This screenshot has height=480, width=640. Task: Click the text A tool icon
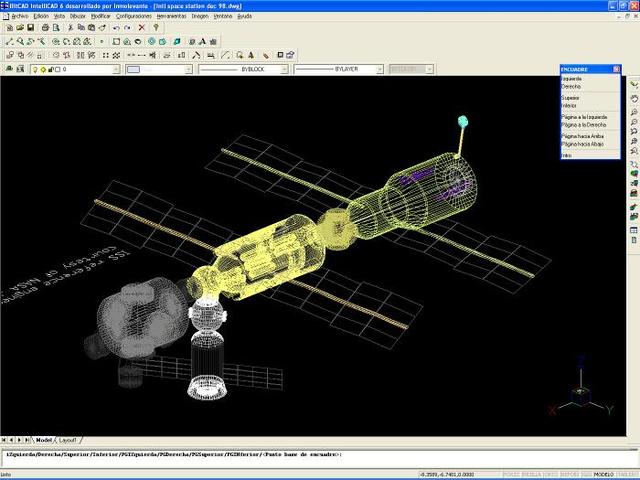tap(202, 42)
